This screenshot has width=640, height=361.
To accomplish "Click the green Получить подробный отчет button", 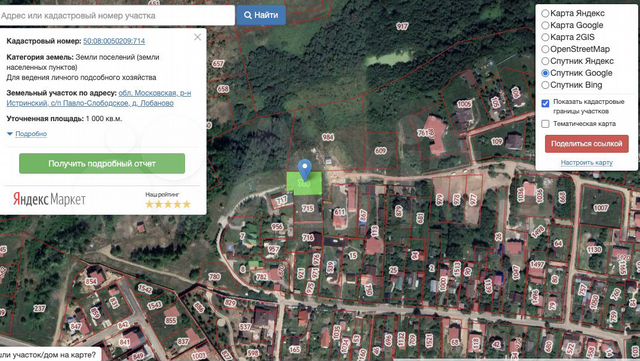I will (x=102, y=163).
